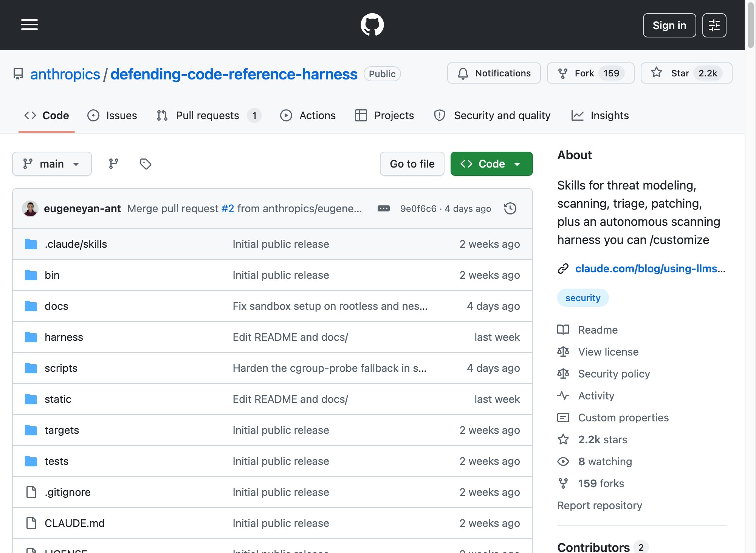Open the Pull requests tab
756x553 pixels.
click(209, 115)
